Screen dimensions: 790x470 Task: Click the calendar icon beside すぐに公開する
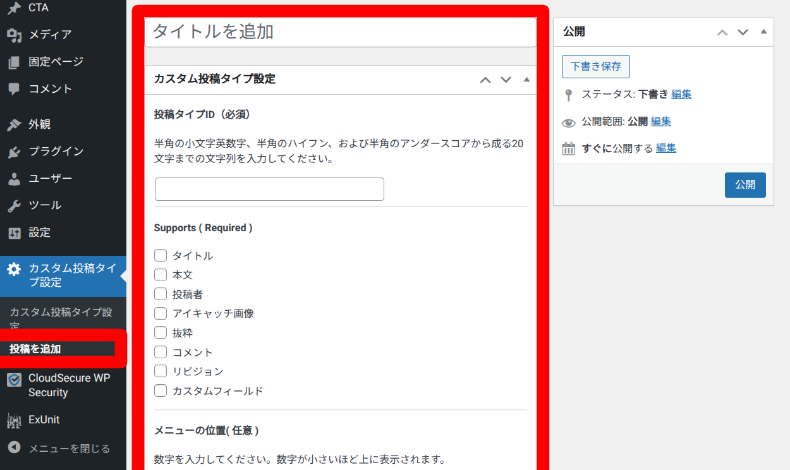[x=568, y=149]
